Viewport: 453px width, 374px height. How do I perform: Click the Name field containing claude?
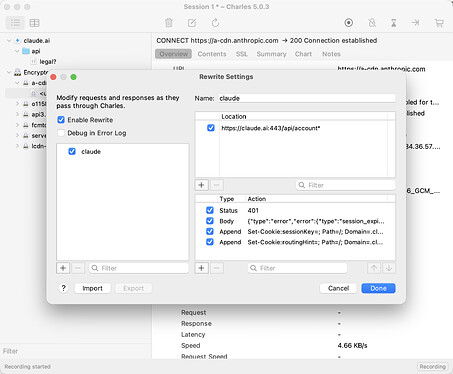point(307,98)
